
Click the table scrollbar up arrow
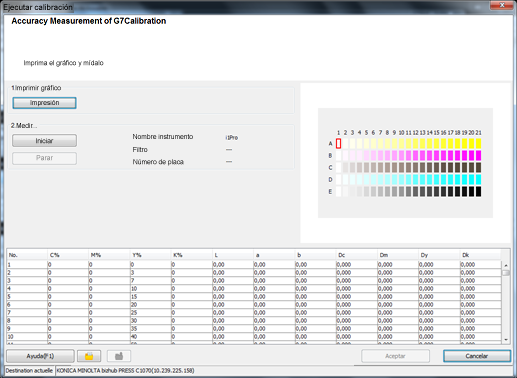point(506,265)
